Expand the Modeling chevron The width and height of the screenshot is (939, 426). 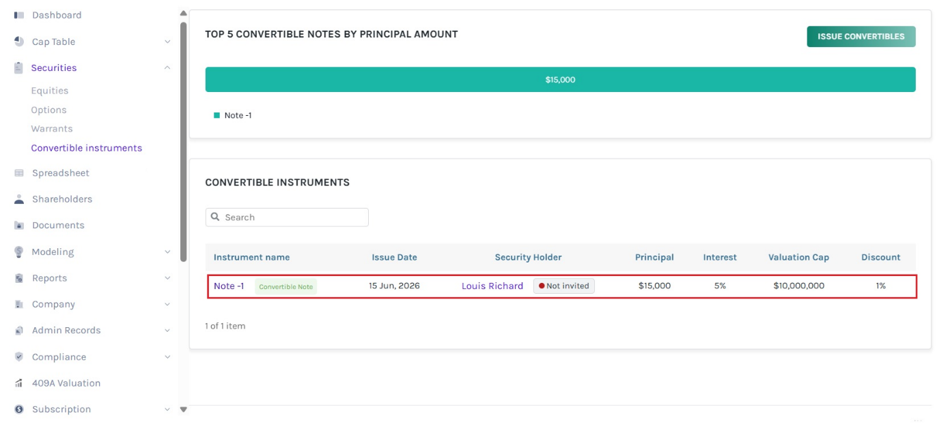(x=167, y=252)
